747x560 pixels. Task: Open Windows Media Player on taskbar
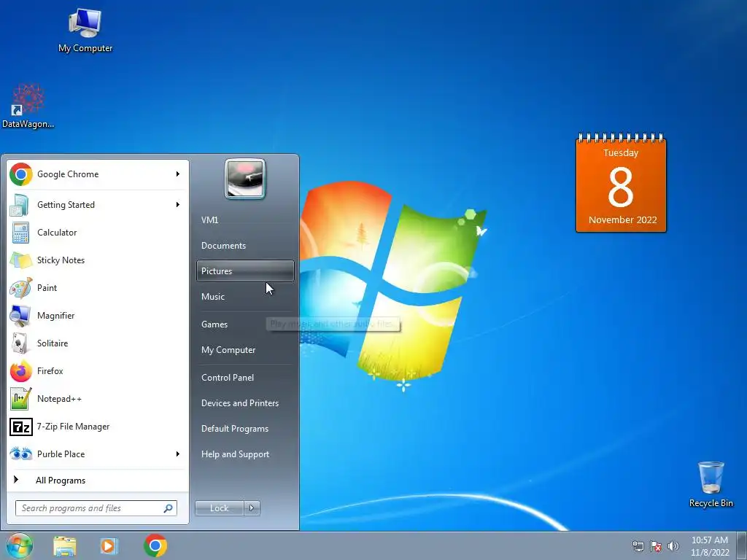click(109, 546)
